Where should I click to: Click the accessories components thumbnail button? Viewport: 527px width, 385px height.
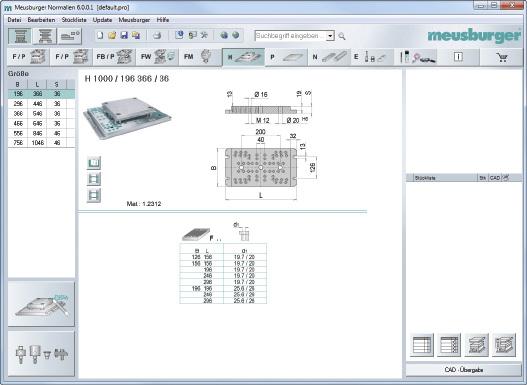click(x=41, y=353)
